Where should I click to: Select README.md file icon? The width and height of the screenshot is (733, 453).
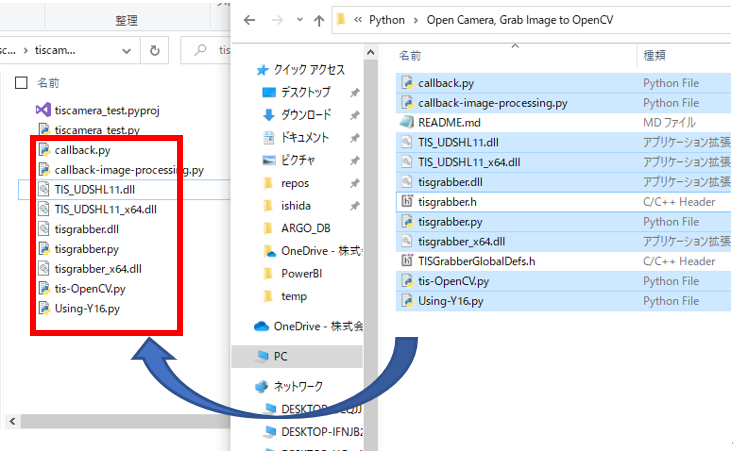(x=407, y=122)
